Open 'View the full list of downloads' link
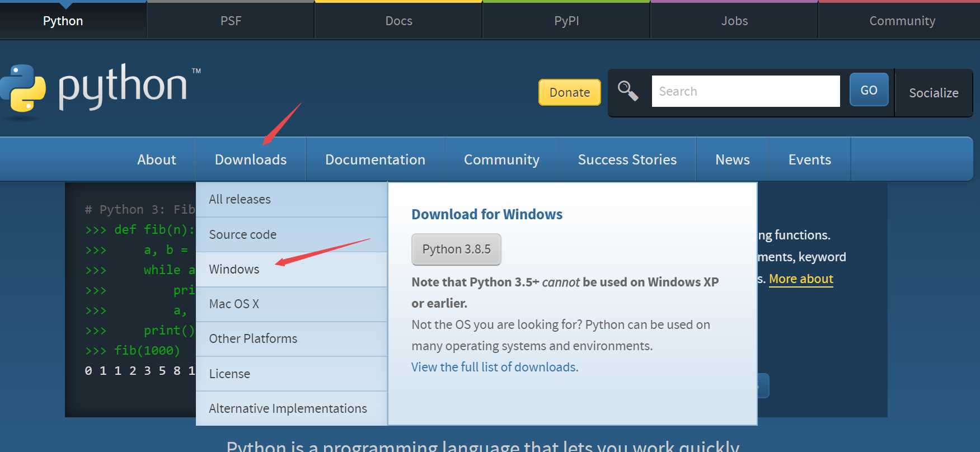Screen dimensions: 980x452 pyautogui.click(x=494, y=367)
